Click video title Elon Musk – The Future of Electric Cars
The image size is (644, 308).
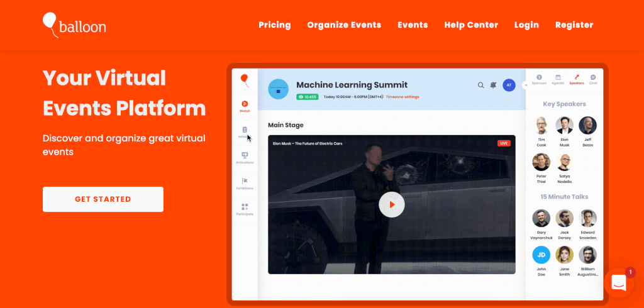308,143
